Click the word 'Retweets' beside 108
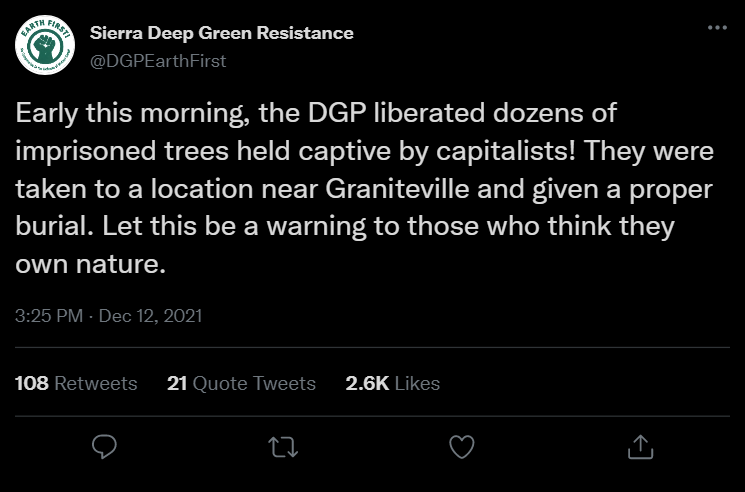 pyautogui.click(x=96, y=383)
